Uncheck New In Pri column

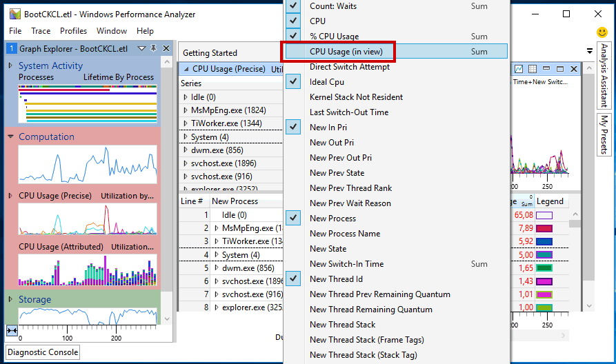[x=293, y=128]
